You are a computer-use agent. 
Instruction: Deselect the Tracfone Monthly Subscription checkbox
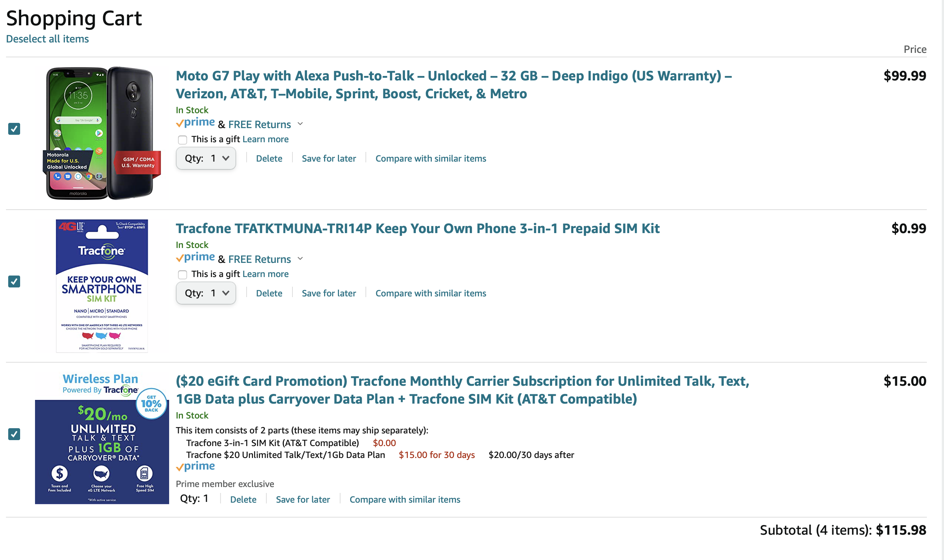[x=15, y=434]
